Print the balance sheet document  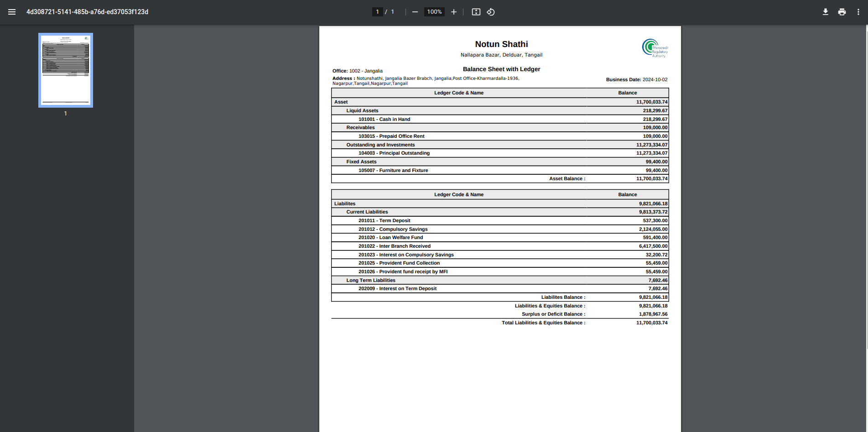842,12
